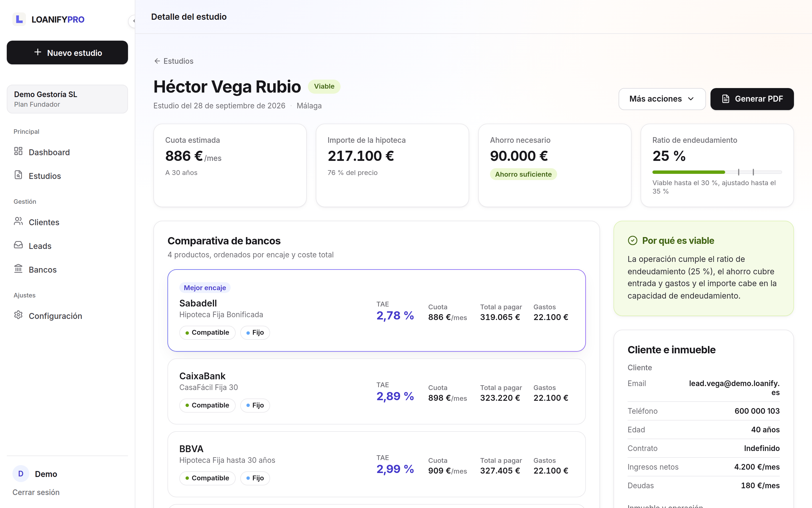This screenshot has width=812, height=508.
Task: Open Configuración settings
Action: point(67,316)
